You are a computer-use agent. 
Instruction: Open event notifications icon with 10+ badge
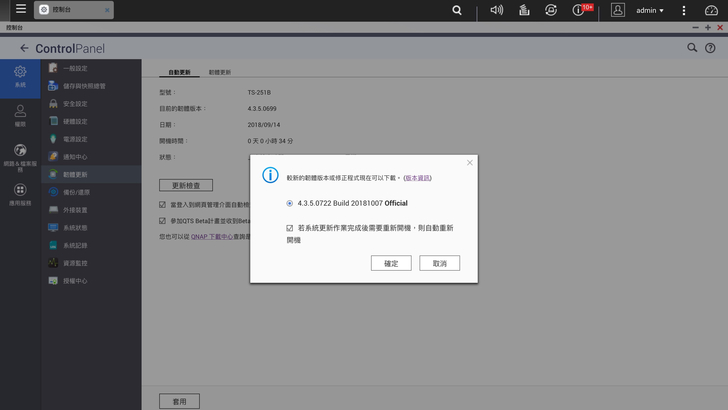point(579,10)
